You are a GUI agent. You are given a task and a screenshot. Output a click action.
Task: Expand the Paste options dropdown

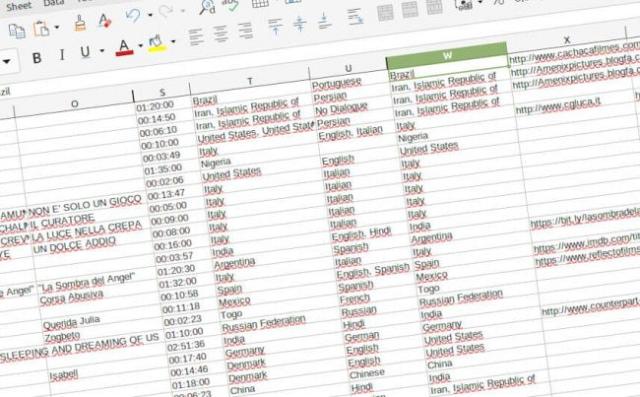point(57,27)
